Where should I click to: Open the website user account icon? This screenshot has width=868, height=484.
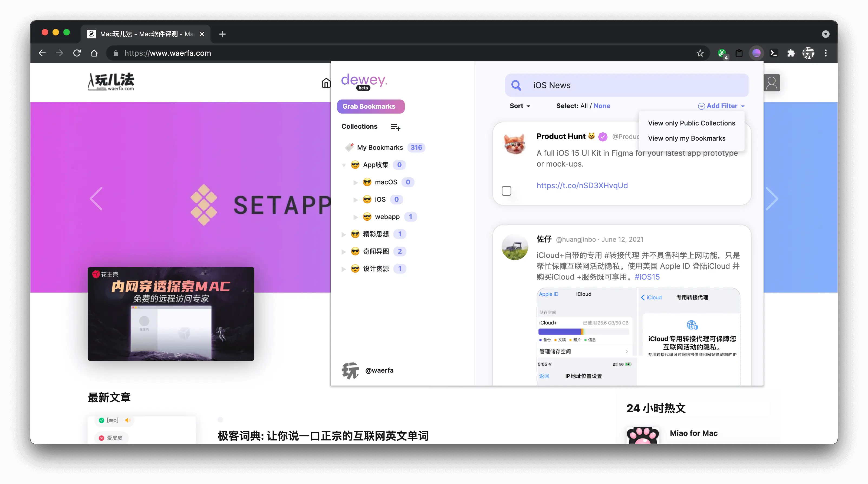(x=772, y=83)
